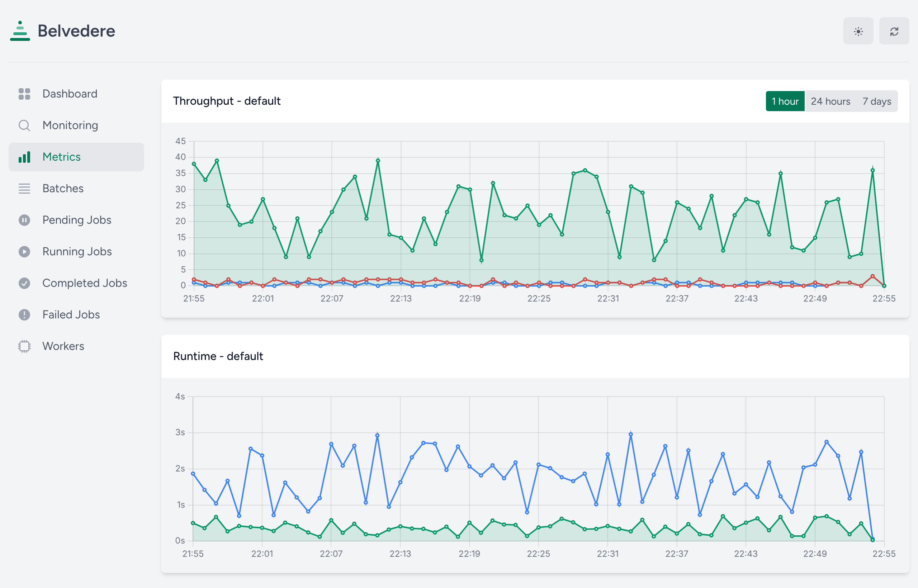Screen dimensions: 918x588
Task: Show Completed Jobs list
Action: pyautogui.click(x=76, y=283)
